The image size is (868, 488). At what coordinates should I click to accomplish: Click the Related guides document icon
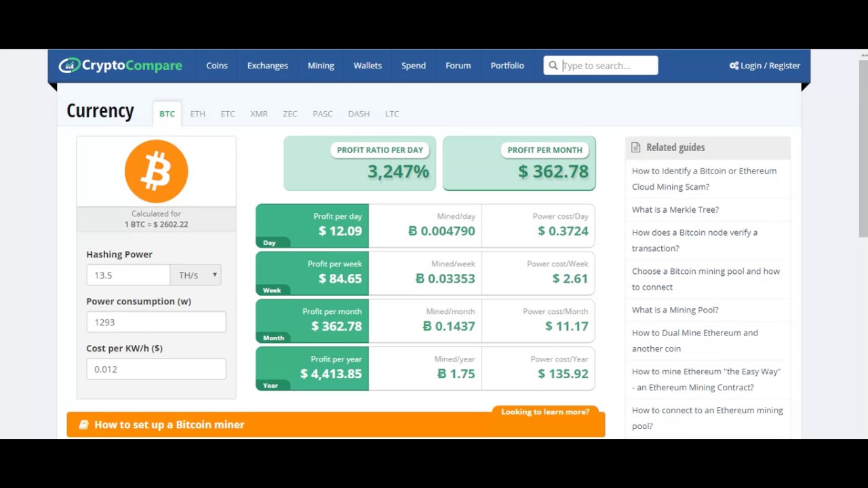click(x=635, y=147)
